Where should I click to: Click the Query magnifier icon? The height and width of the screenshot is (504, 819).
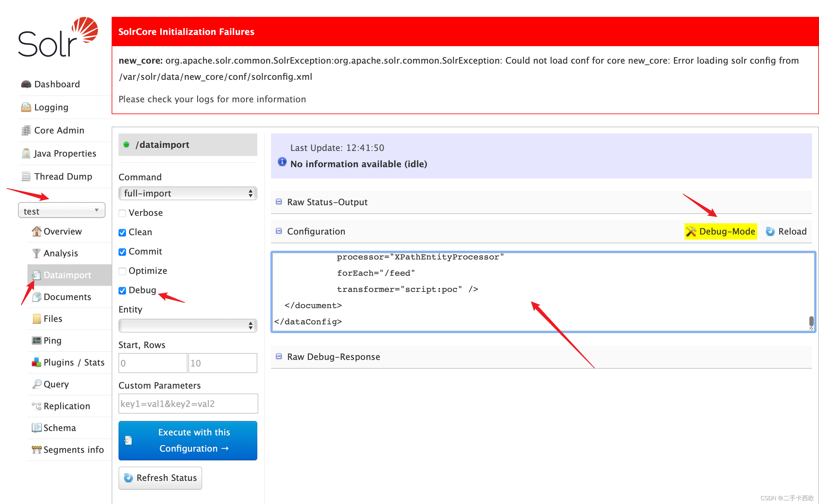click(x=37, y=384)
